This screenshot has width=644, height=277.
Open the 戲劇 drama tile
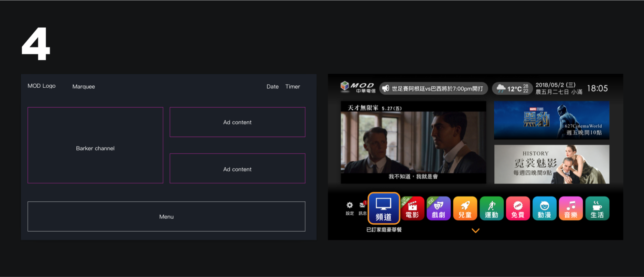pos(438,209)
